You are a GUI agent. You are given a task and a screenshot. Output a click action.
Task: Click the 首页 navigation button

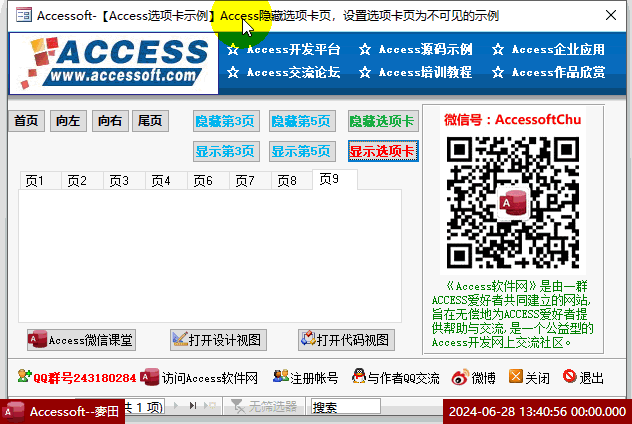[x=26, y=121]
